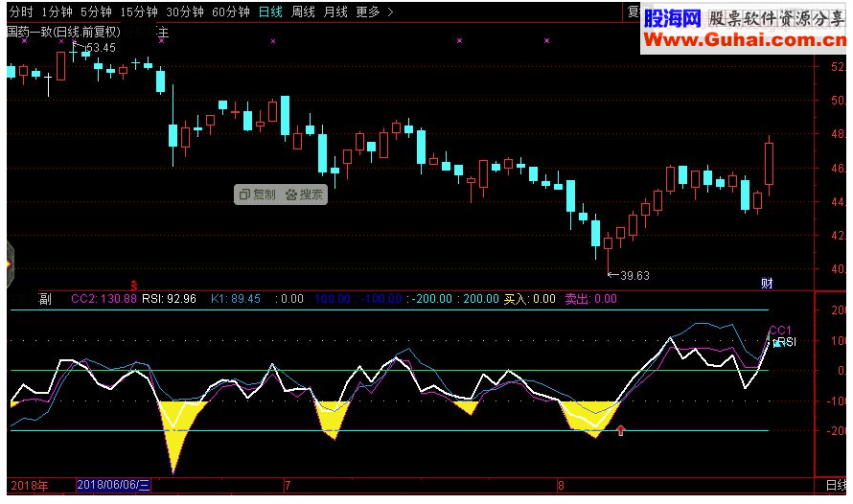This screenshot has width=853, height=504.
Task: Click the CC1 line label
Action: tap(780, 331)
